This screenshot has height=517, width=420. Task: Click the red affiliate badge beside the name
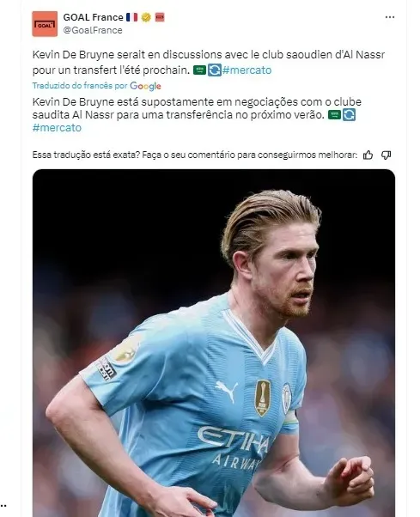pos(160,17)
